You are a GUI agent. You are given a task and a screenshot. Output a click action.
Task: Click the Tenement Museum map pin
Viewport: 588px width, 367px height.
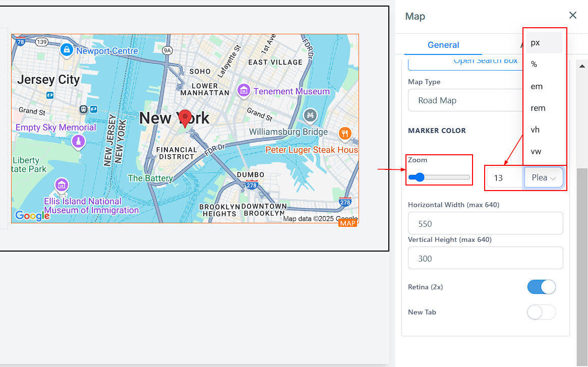tap(244, 91)
